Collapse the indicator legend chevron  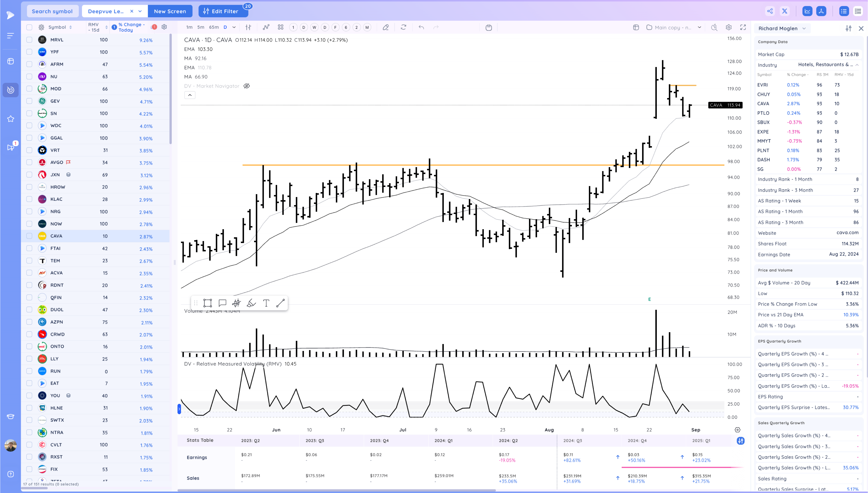(190, 95)
